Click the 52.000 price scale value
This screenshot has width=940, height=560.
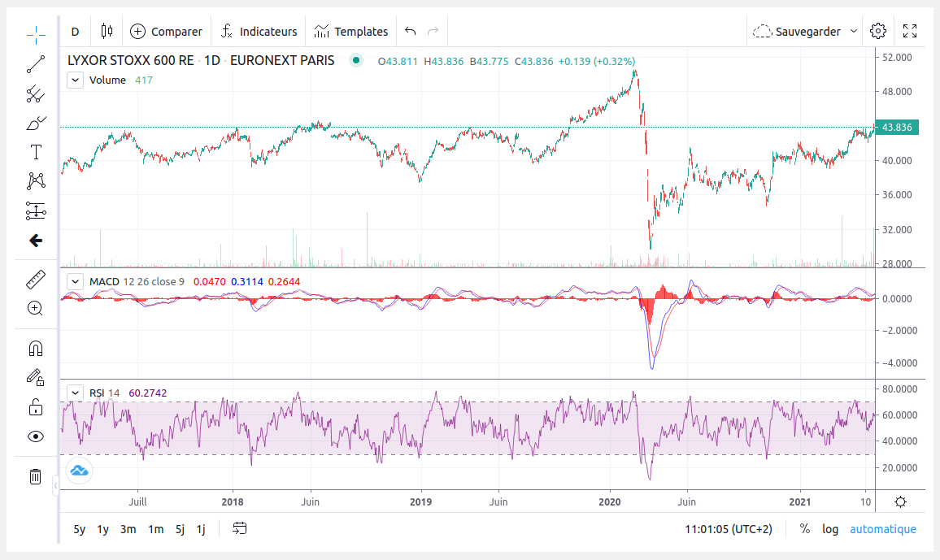[898, 58]
